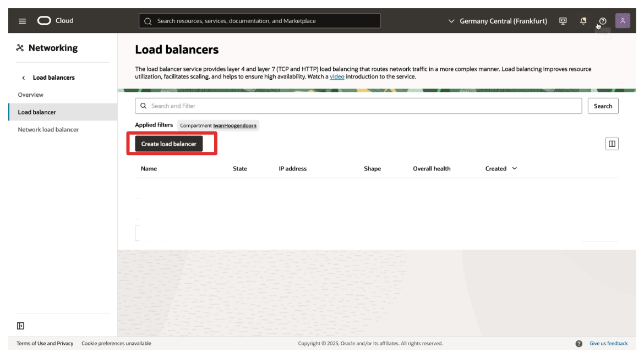Expand the Germany Central (Frankfurt) region dropdown
Image resolution: width=644 pixels, height=358 pixels.
click(x=498, y=21)
